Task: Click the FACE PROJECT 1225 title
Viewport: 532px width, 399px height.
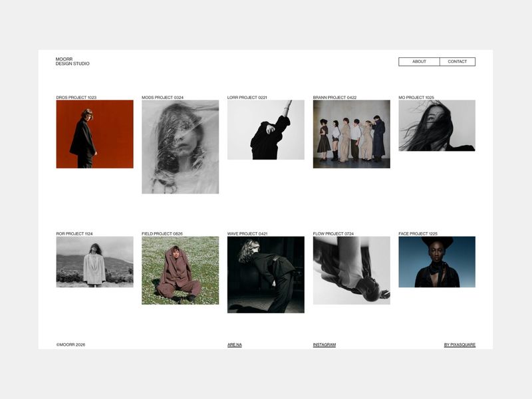Action: tap(418, 234)
